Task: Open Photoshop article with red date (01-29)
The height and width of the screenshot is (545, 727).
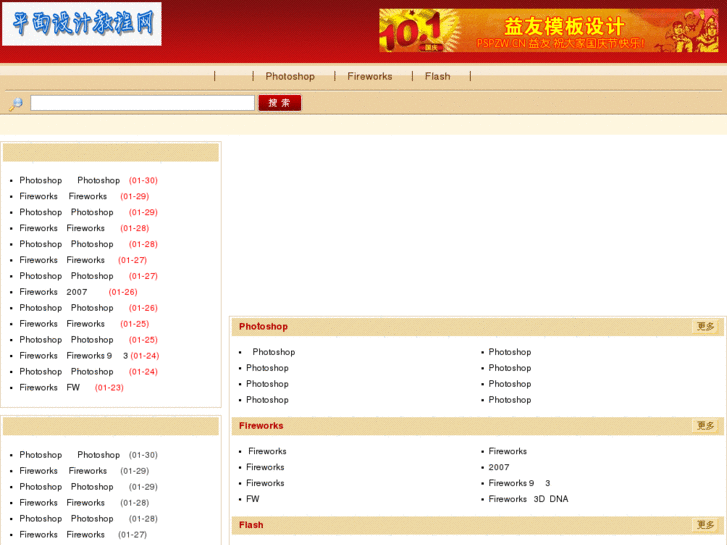Action: (66, 212)
